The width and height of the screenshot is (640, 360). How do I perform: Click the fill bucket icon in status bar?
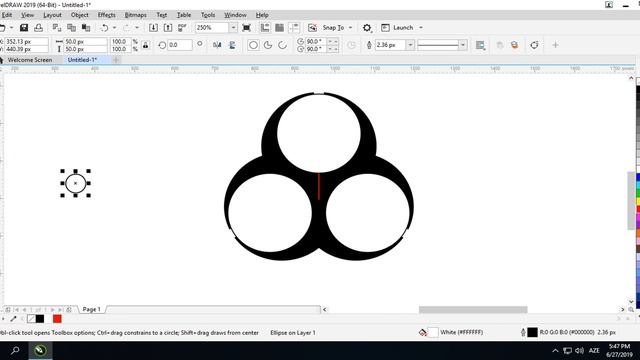[x=422, y=333]
